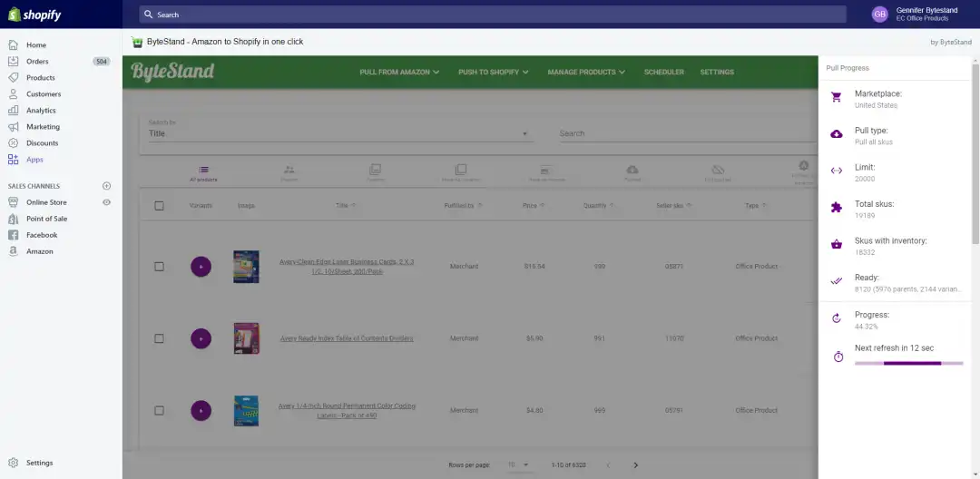The height and width of the screenshot is (479, 980).
Task: Click the Pull type cloud icon
Action: click(x=837, y=133)
